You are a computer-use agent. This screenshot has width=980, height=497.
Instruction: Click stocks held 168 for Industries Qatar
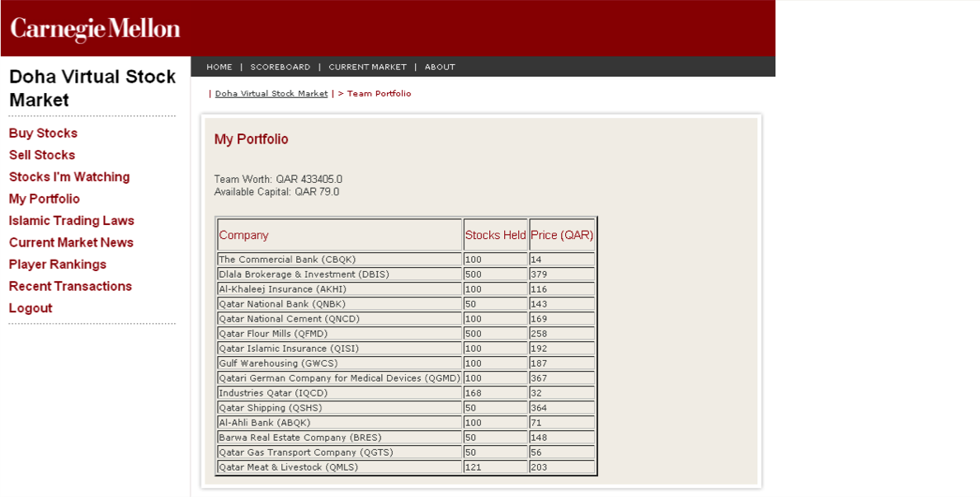[496, 392]
